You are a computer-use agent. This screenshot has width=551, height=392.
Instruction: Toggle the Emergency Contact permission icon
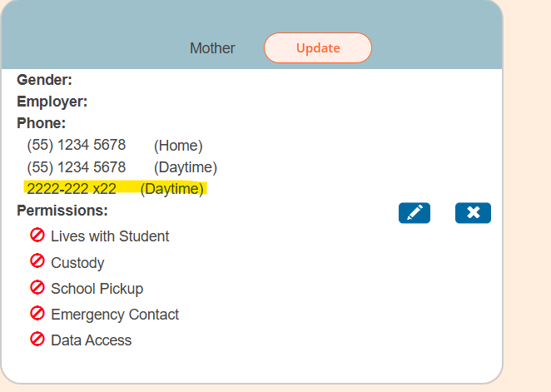coord(37,313)
